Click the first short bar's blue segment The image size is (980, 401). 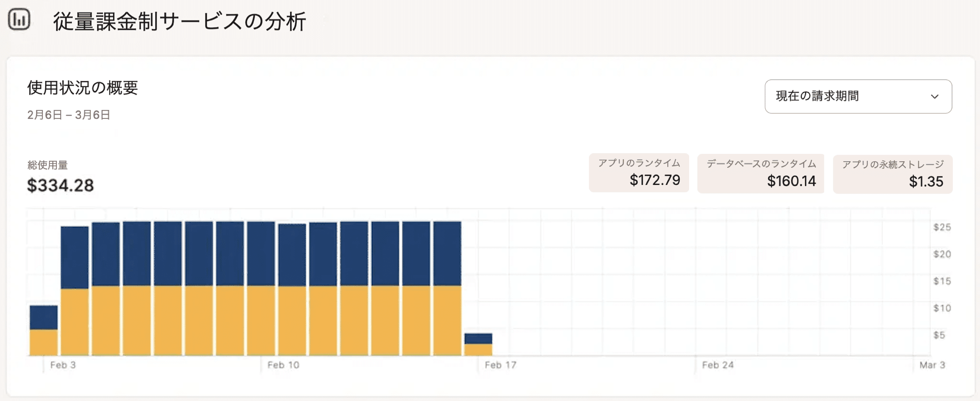click(x=44, y=317)
